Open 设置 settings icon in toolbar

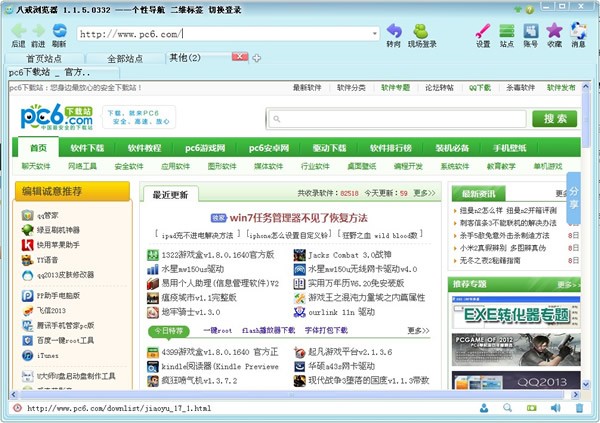pos(483,31)
